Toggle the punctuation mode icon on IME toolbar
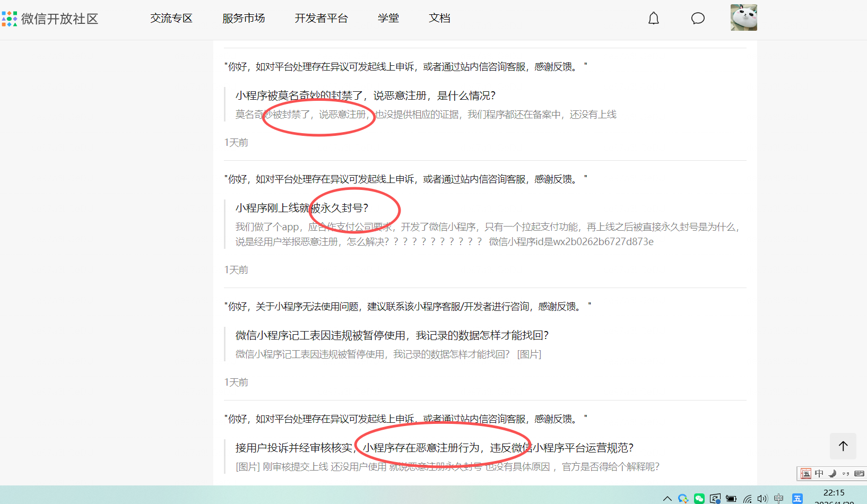This screenshot has width=867, height=504. point(846,474)
